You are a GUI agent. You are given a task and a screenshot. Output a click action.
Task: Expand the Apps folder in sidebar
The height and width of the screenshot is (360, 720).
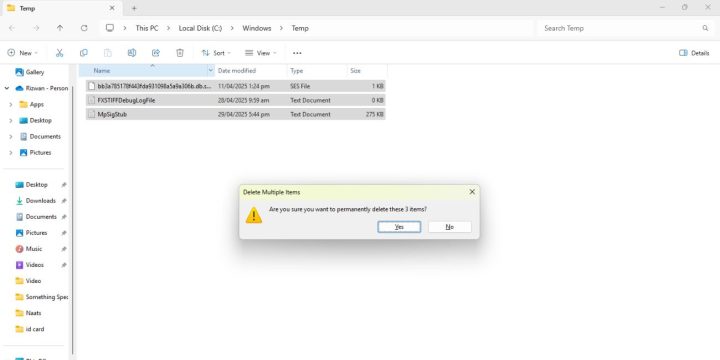coord(11,104)
